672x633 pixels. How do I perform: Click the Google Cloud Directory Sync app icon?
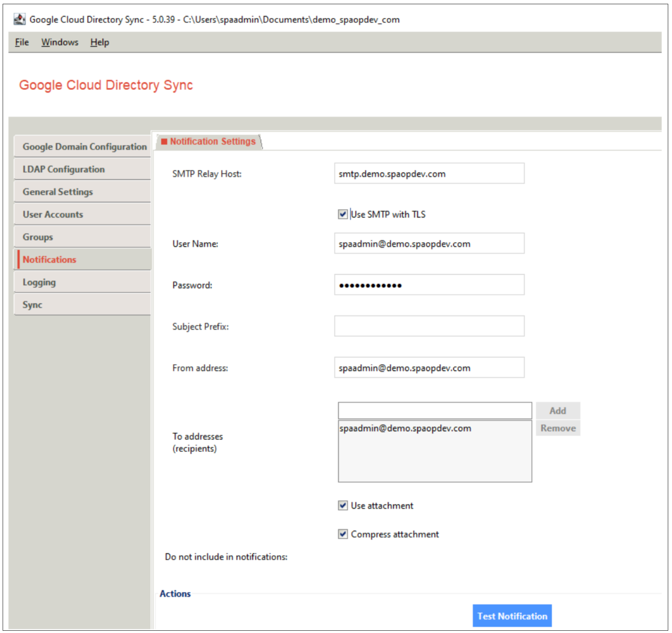click(19, 19)
